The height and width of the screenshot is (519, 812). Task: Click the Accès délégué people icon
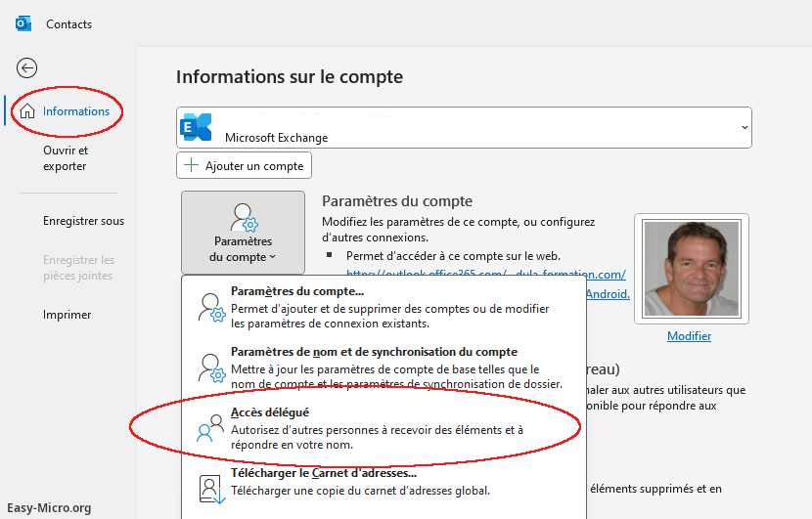tap(210, 428)
